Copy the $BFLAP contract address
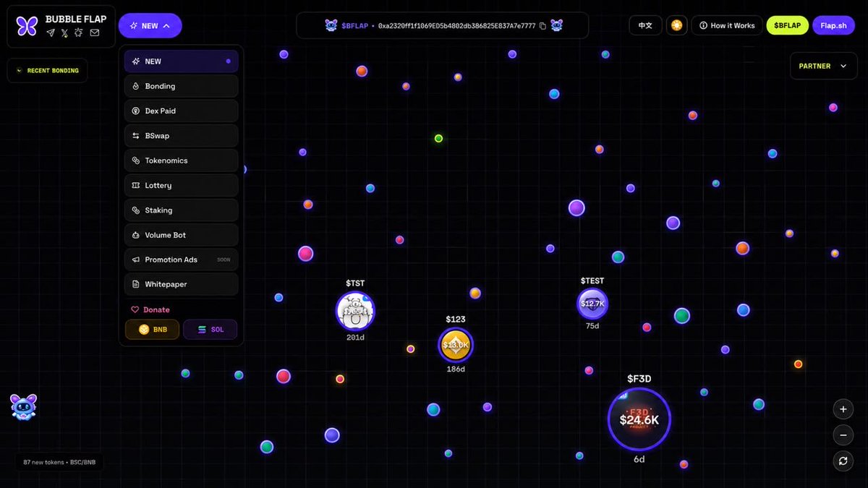868x488 pixels. click(542, 25)
